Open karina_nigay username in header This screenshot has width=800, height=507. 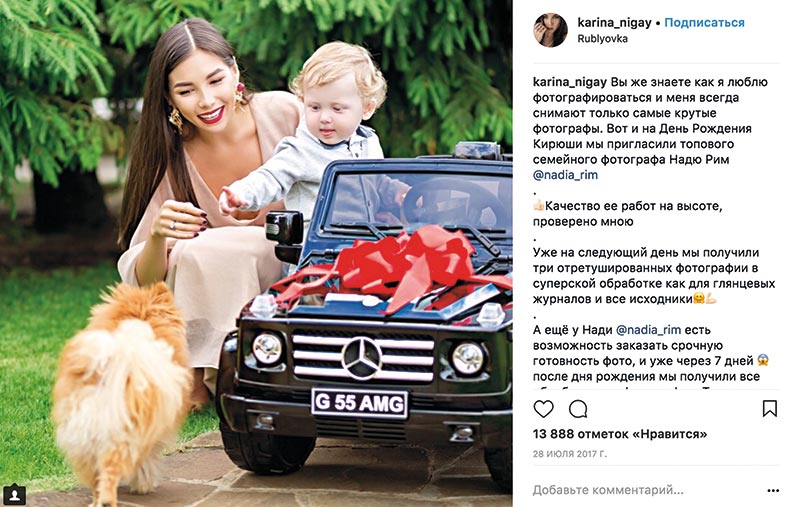point(614,22)
